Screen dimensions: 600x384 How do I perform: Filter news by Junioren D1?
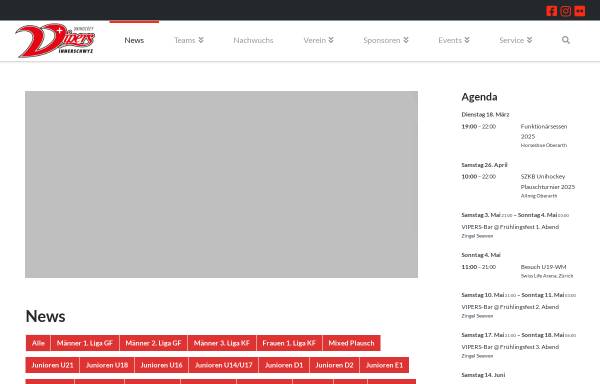[x=284, y=365]
